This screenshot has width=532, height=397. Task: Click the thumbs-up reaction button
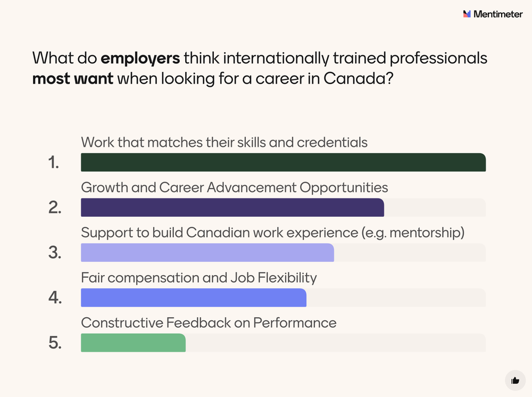tap(515, 380)
